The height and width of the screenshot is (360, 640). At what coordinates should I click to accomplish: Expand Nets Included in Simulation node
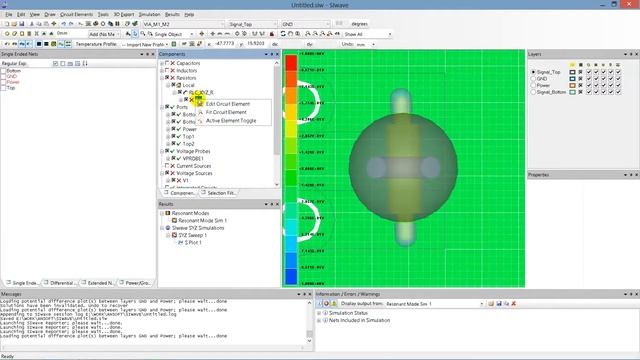(x=319, y=320)
